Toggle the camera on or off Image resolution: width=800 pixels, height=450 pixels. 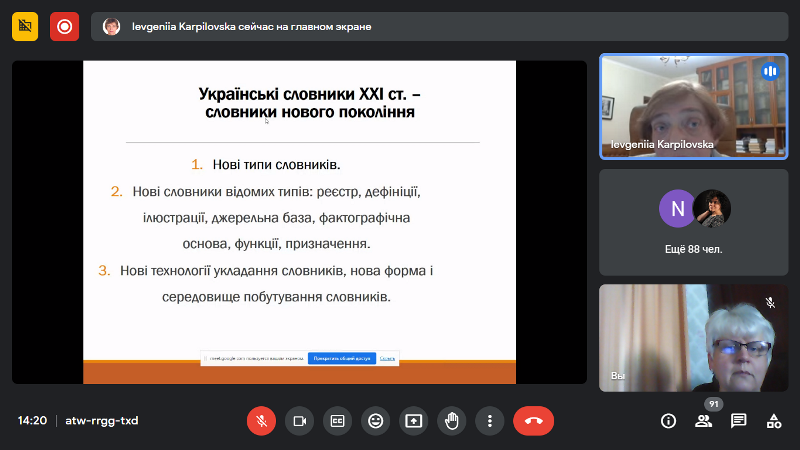click(298, 421)
